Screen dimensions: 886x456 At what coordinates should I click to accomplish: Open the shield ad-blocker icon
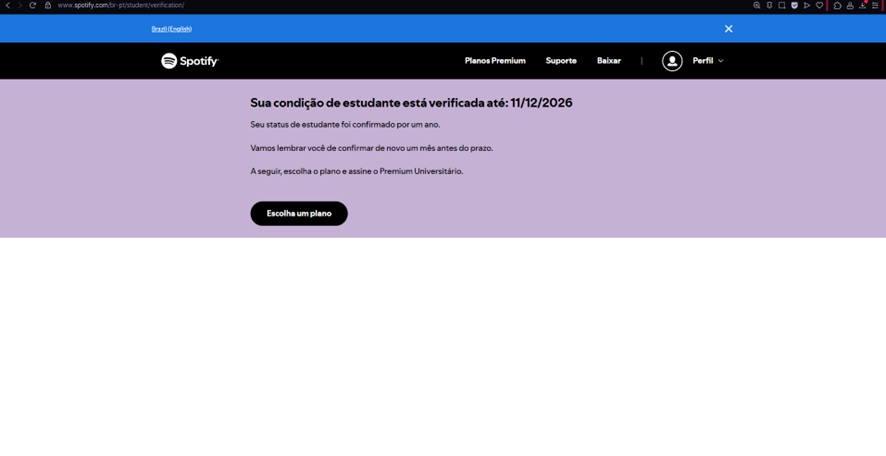click(794, 5)
